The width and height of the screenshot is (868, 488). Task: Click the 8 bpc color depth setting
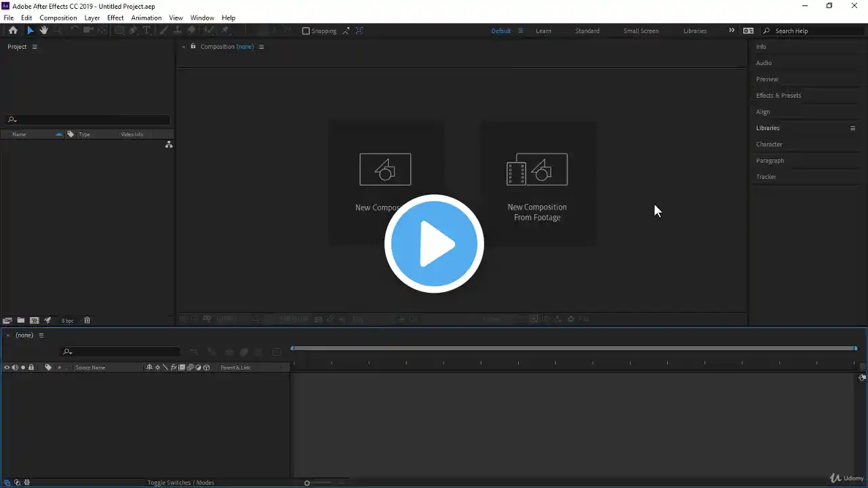coord(68,321)
